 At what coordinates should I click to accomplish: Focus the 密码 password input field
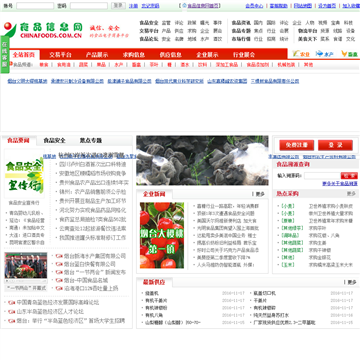pyautogui.click(x=89, y=6)
